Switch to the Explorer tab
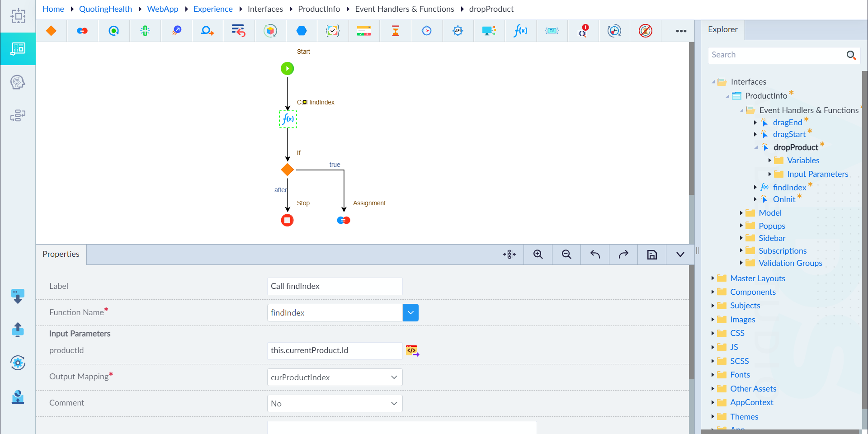The width and height of the screenshot is (868, 434). pos(722,29)
